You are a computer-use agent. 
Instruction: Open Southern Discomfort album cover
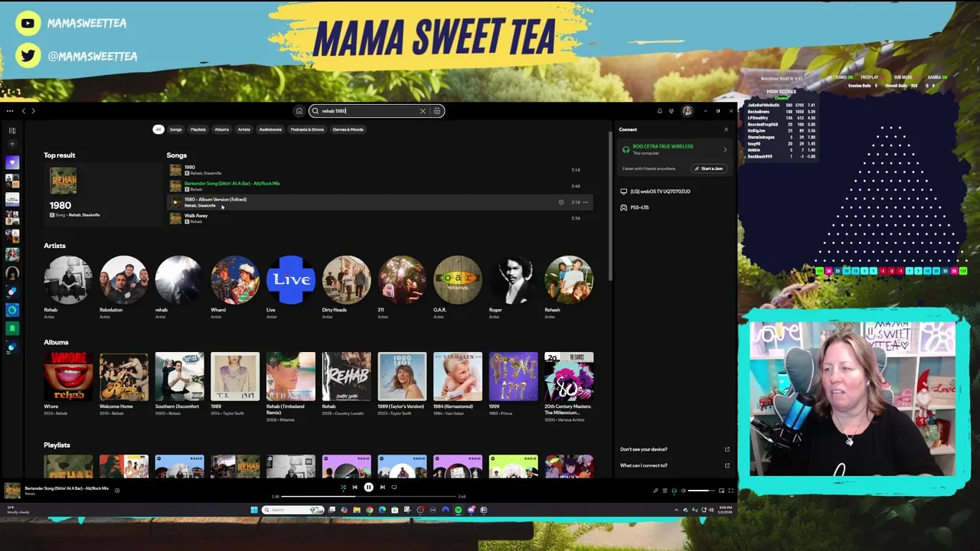(x=179, y=377)
